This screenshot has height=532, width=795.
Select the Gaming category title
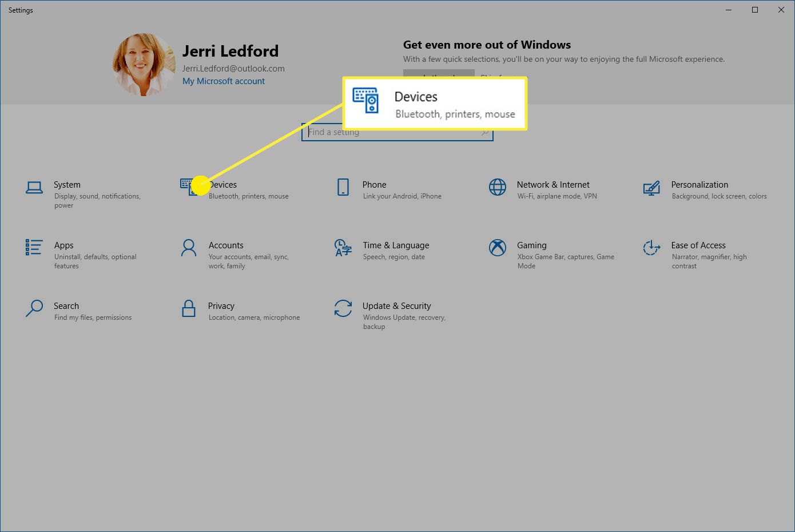pos(532,245)
